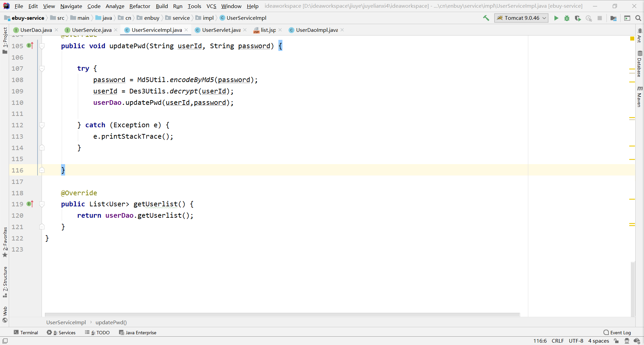This screenshot has height=345, width=644.
Task: Switch to the UserDaoImpl.java tab
Action: pos(317,30)
